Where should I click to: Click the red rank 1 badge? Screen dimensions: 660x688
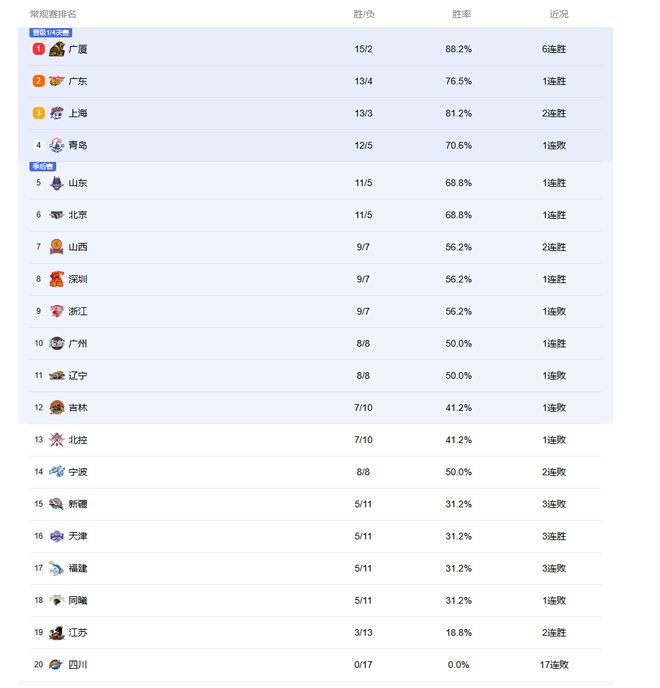38,49
